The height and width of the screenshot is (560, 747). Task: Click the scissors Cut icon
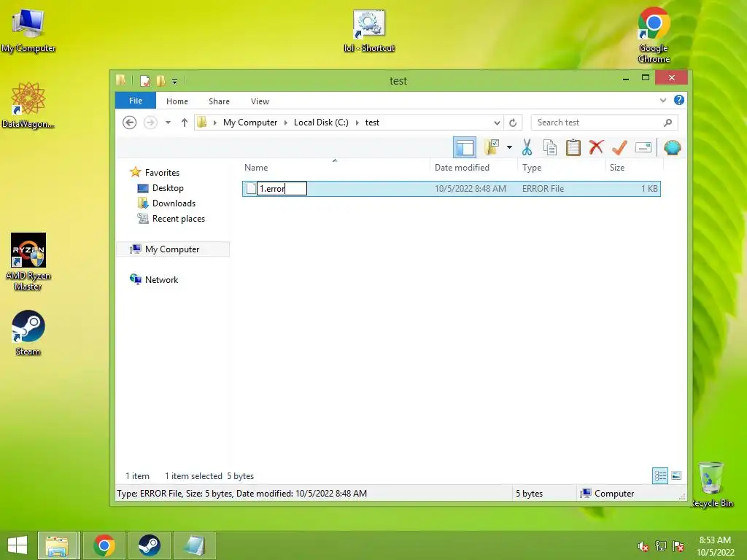pyautogui.click(x=527, y=147)
